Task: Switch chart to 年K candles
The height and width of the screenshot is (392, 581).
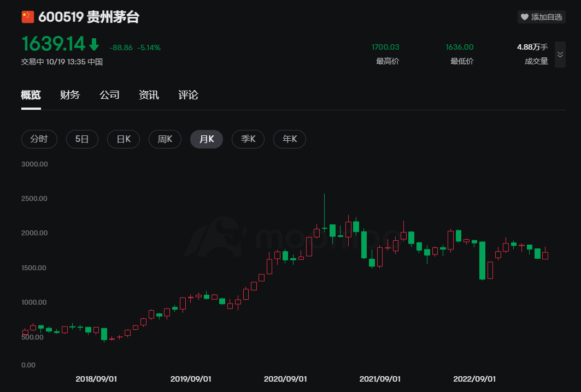Action: (290, 139)
